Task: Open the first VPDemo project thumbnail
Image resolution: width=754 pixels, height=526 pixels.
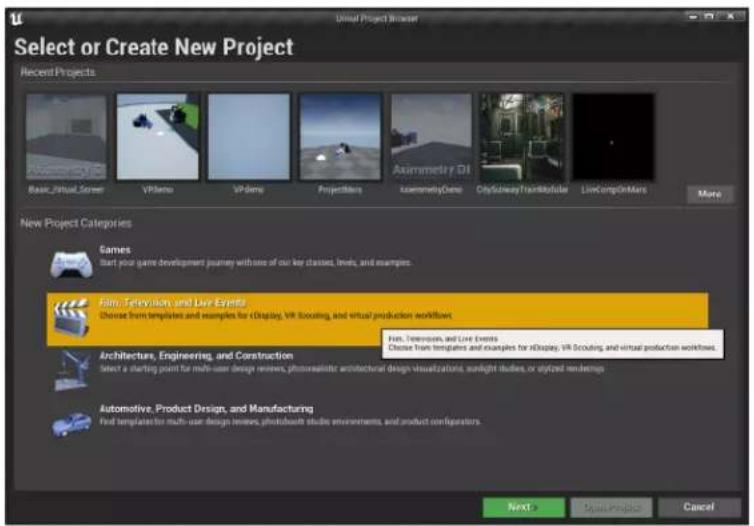Action: (158, 137)
